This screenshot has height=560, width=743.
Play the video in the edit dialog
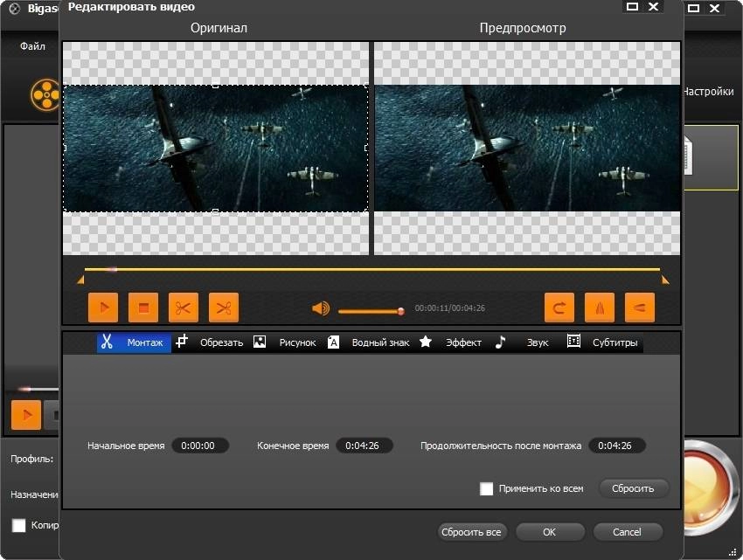tap(103, 308)
